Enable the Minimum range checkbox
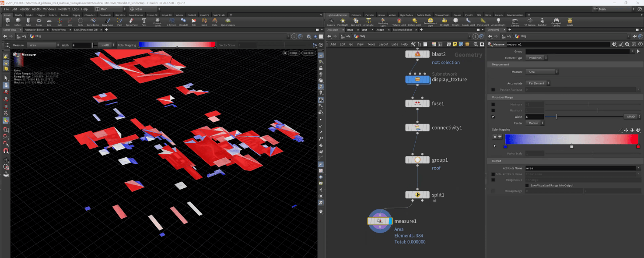 click(x=493, y=105)
